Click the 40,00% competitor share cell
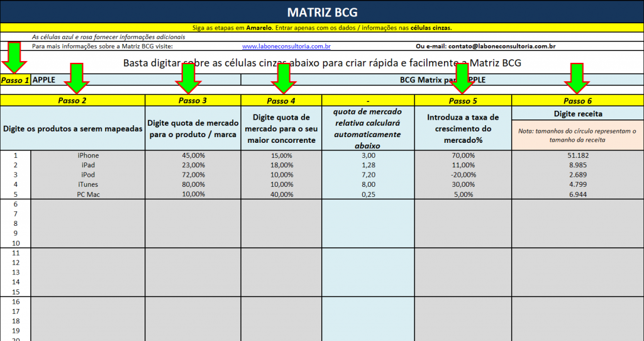 (x=281, y=194)
